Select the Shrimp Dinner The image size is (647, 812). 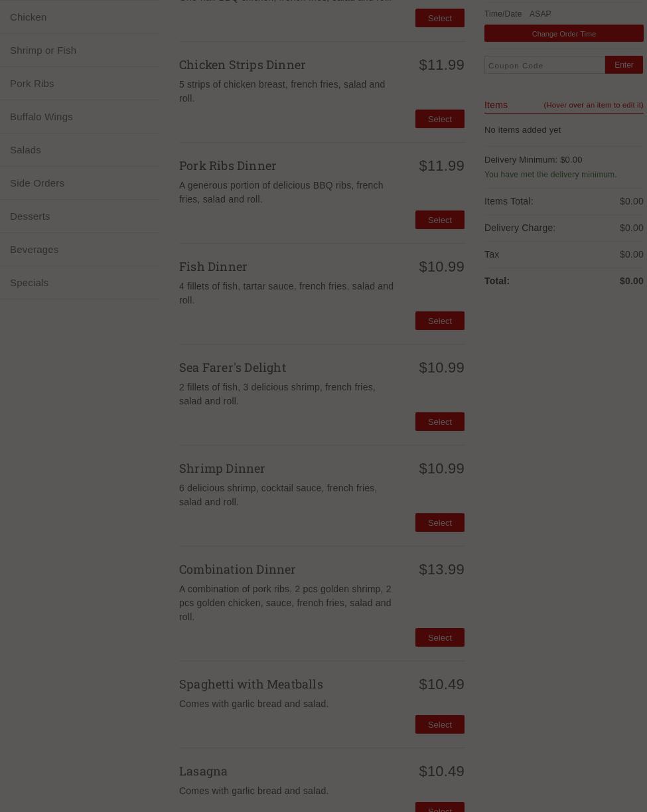439,523
